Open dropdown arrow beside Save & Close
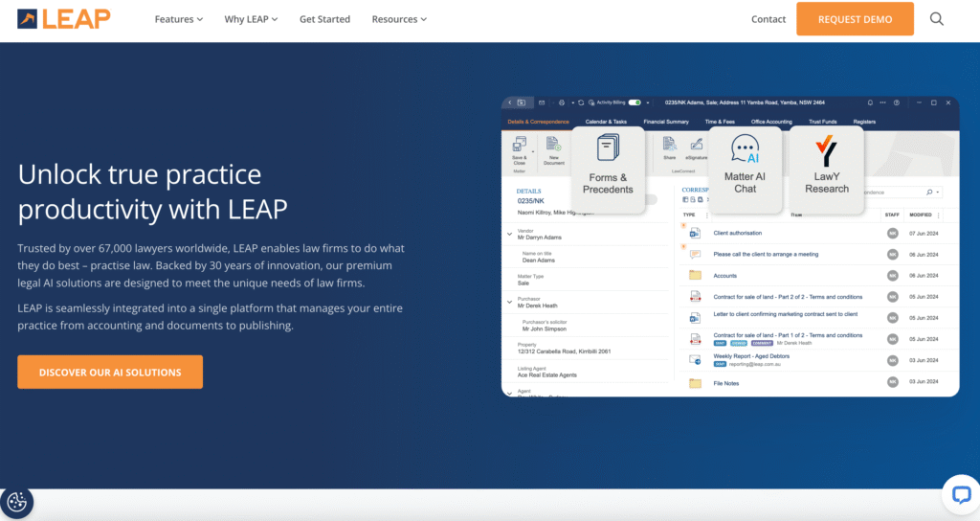 point(533,151)
